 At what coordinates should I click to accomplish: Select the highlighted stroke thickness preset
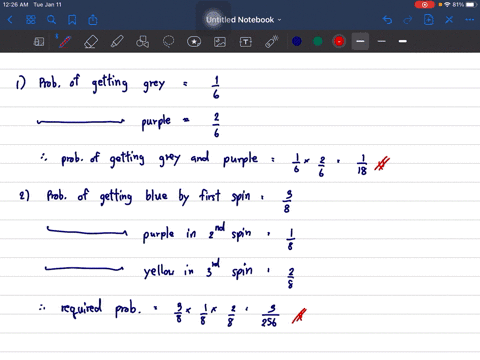click(360, 41)
